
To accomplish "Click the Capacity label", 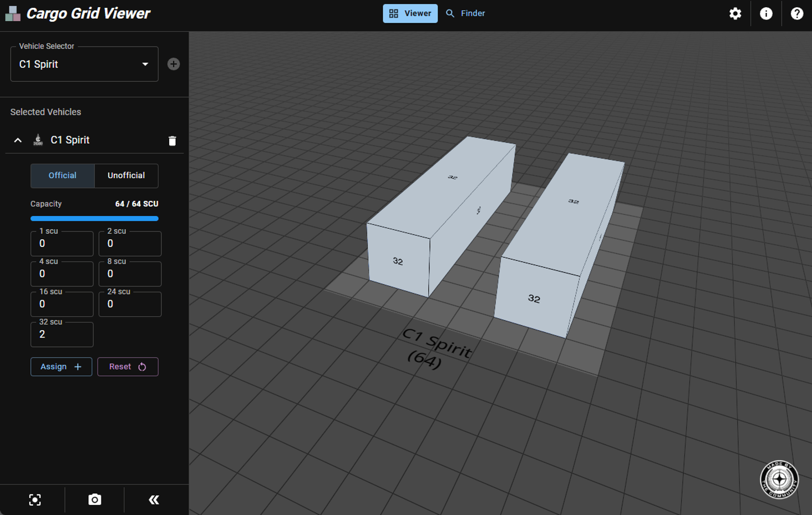I will (x=46, y=204).
